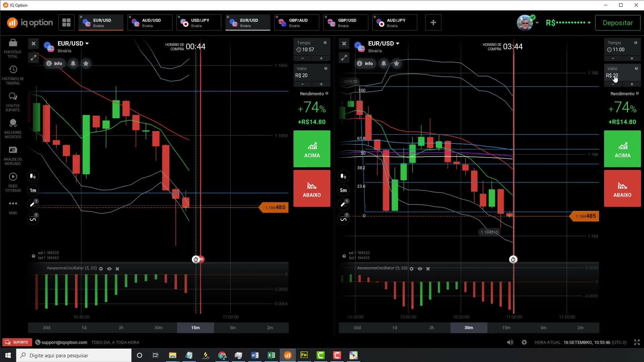
Task: Open right chart indicators icon
Action: (343, 219)
